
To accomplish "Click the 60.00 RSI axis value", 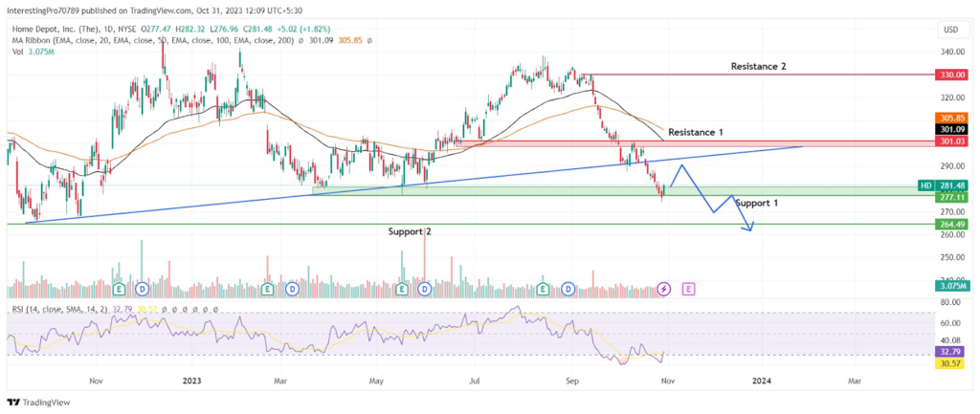I will pos(950,323).
